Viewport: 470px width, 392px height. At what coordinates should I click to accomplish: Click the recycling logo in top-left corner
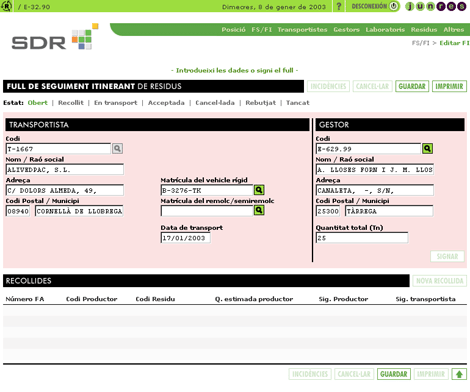6,6
